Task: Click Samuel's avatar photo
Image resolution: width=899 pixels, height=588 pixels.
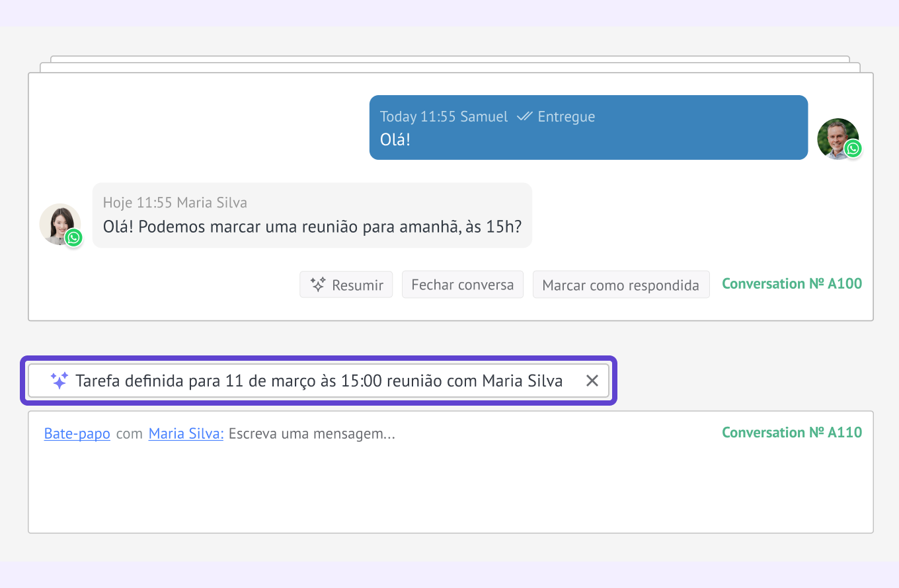Action: (x=838, y=139)
